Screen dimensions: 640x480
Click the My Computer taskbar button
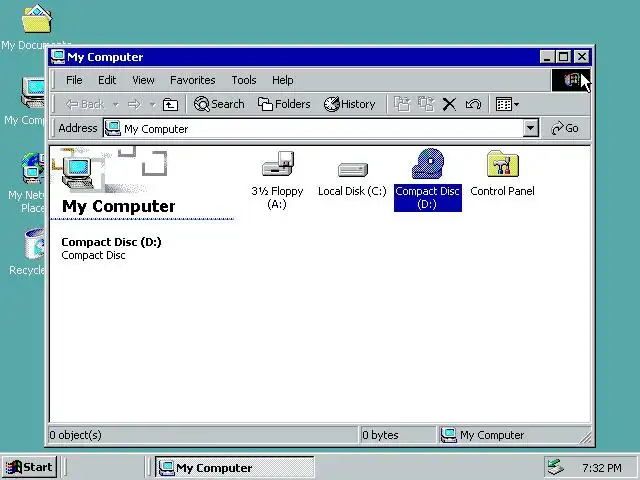coord(234,467)
